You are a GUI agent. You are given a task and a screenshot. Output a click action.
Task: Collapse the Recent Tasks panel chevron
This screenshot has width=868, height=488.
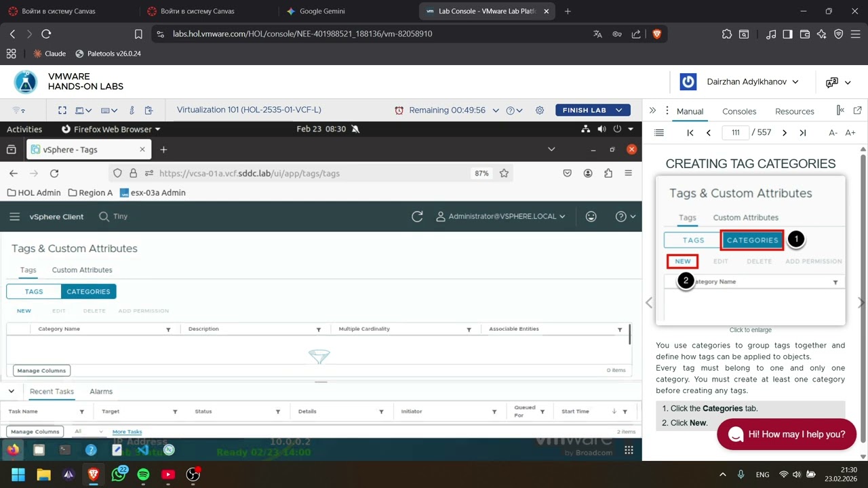pyautogui.click(x=12, y=392)
